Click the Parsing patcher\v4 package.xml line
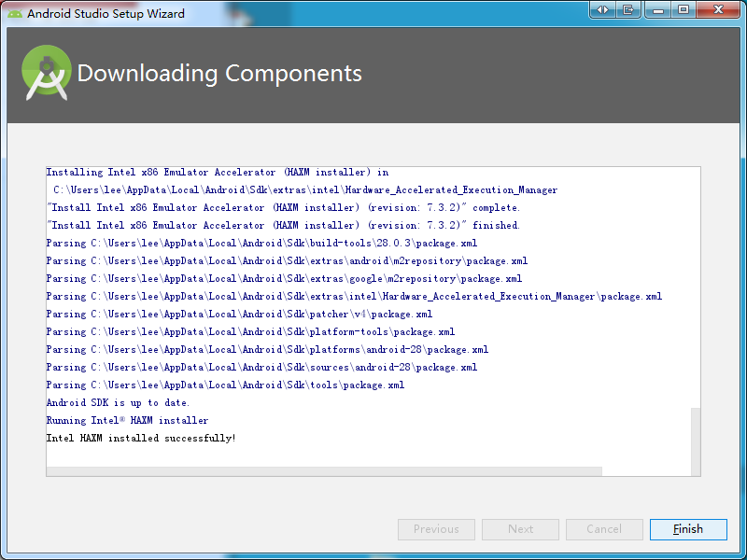Viewport: 747px width, 560px height. (239, 315)
